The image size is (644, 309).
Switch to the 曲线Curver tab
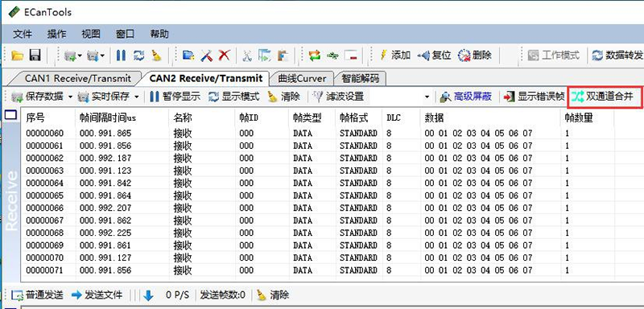(302, 78)
